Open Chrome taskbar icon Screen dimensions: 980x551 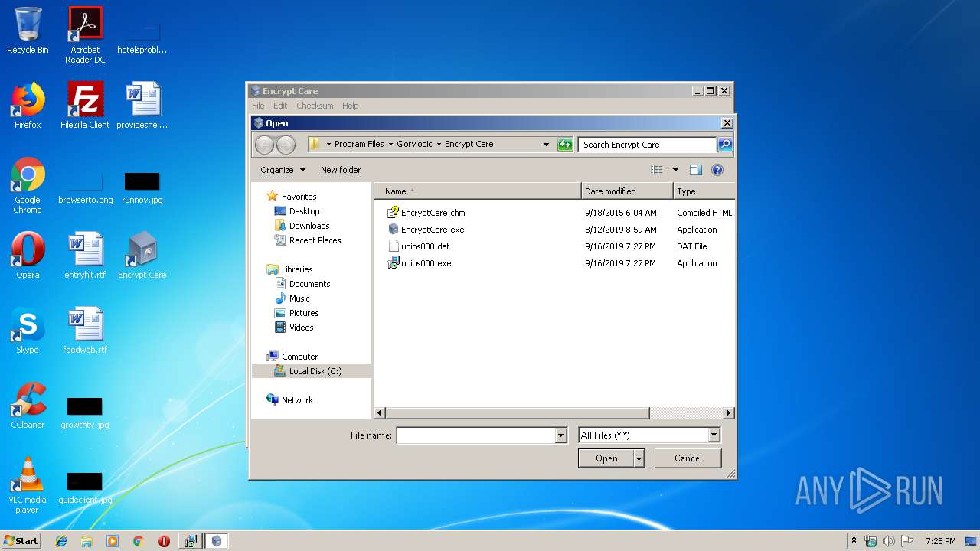pos(139,541)
